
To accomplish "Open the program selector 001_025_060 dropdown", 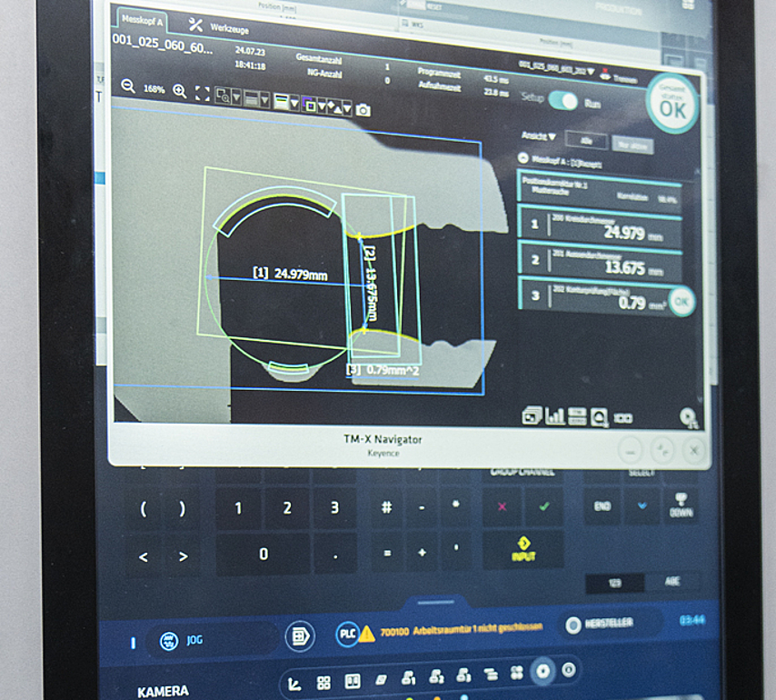I will [556, 69].
